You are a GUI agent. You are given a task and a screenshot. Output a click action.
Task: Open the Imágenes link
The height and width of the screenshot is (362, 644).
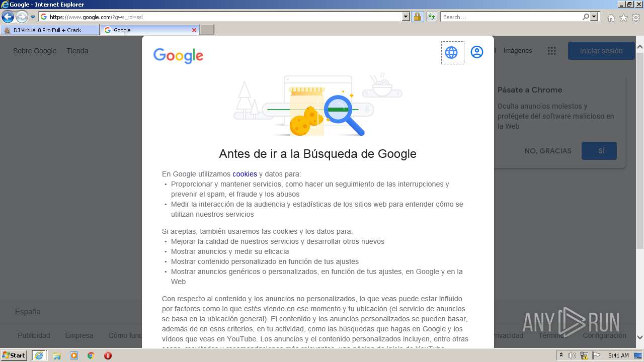518,51
